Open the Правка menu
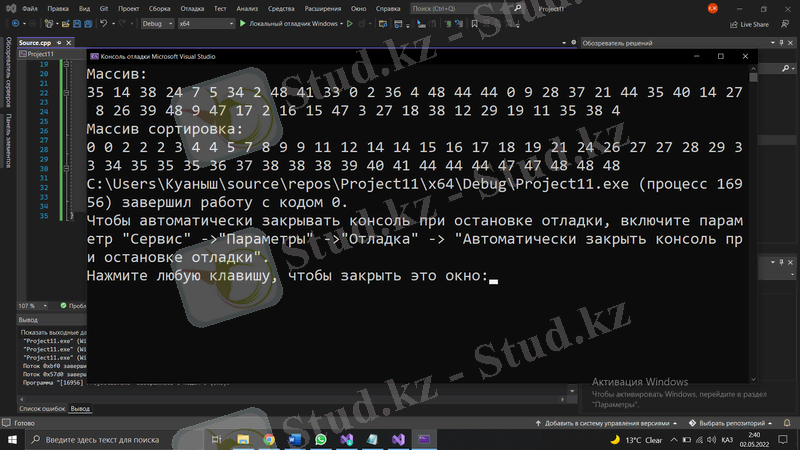800x450 pixels. tap(58, 9)
